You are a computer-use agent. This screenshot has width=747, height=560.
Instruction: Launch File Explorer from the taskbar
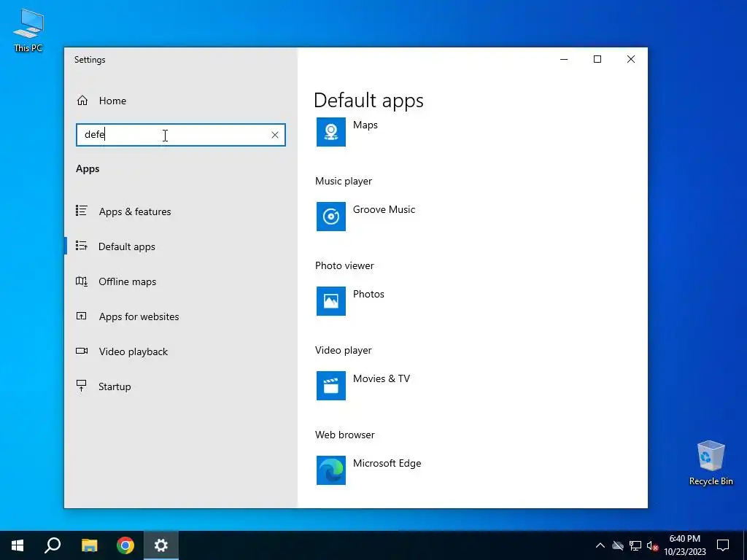tap(89, 545)
